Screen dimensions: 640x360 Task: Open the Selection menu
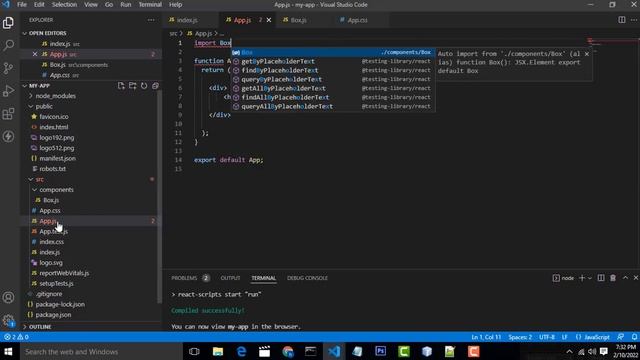click(x=64, y=4)
